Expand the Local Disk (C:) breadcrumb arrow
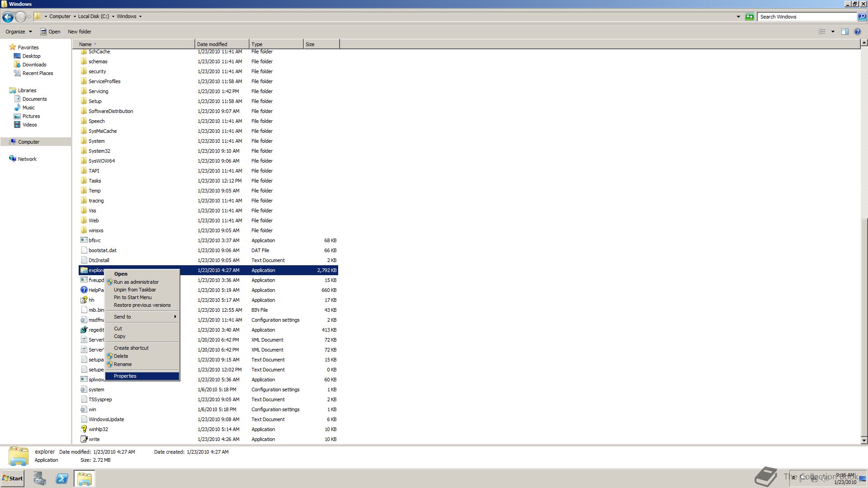 [x=113, y=16]
